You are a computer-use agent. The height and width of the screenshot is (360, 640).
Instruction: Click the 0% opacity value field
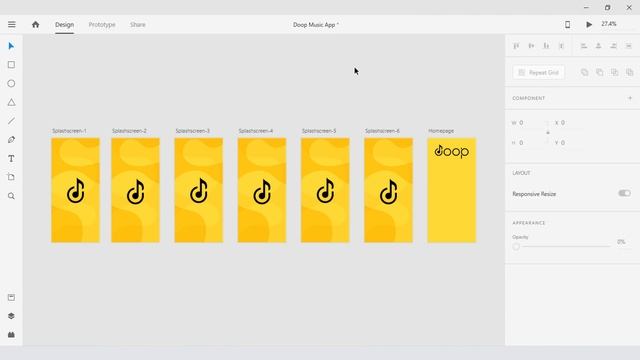pos(622,242)
